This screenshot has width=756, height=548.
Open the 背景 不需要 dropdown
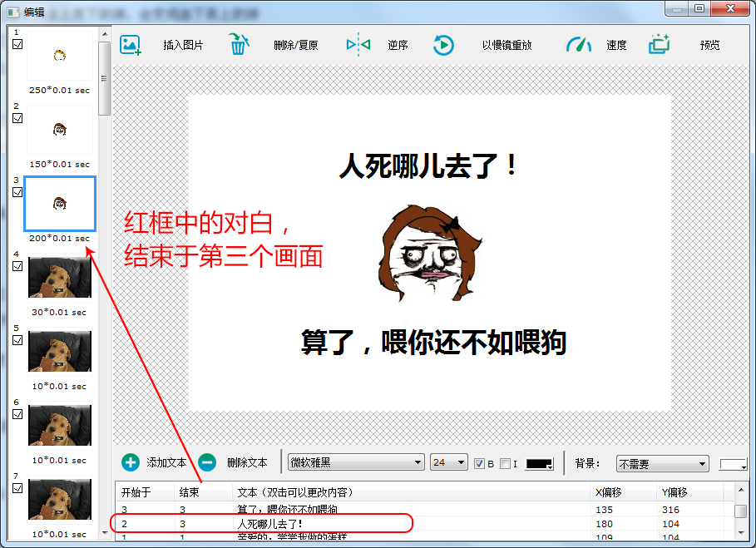[x=663, y=464]
